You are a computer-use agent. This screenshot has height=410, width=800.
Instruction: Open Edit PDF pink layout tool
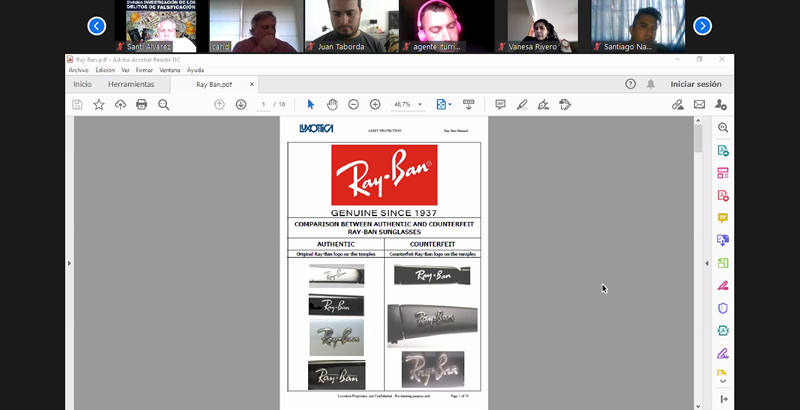[723, 173]
